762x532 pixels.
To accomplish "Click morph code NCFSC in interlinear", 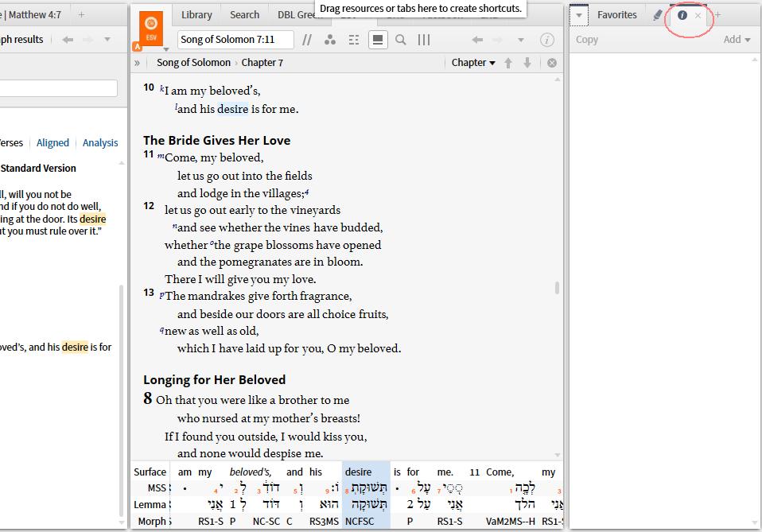I will [360, 522].
